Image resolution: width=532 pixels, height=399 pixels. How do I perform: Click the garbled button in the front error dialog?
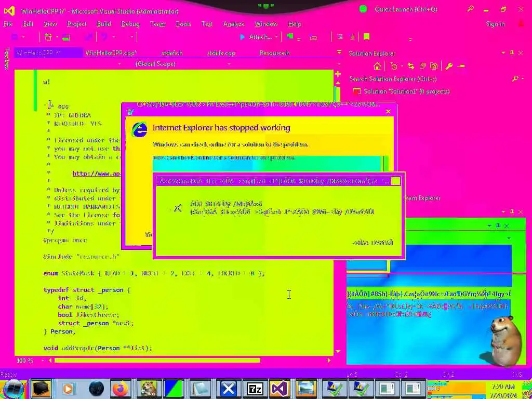pos(373,243)
